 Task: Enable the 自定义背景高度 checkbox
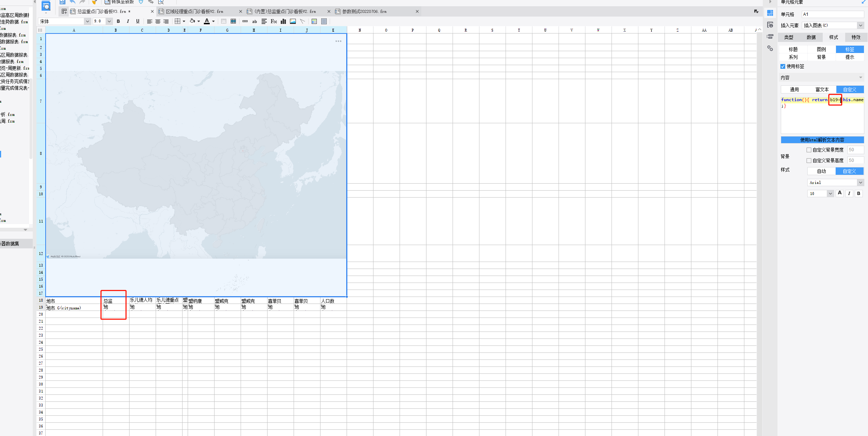click(x=809, y=161)
